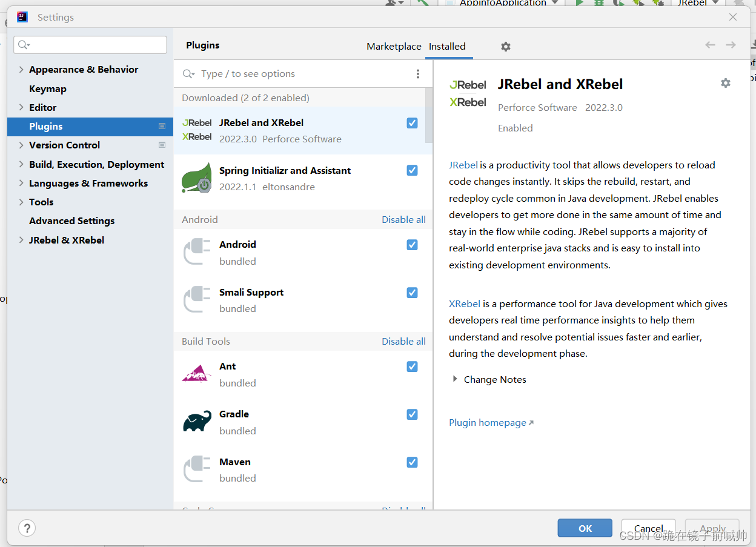Viewport: 756px width, 547px height.
Task: Focus the settings search field
Action: [x=90, y=45]
